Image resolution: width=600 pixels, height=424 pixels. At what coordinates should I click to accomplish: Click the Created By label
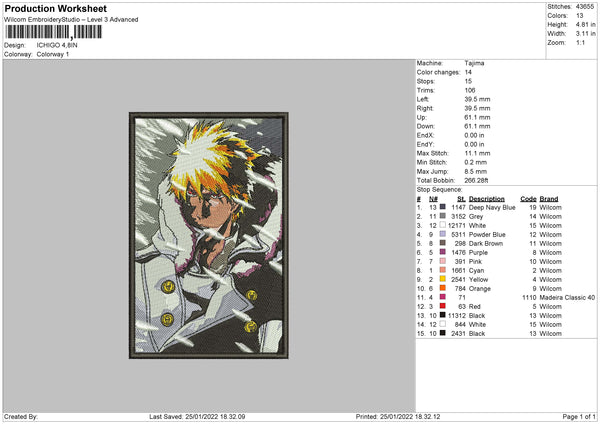point(21,416)
